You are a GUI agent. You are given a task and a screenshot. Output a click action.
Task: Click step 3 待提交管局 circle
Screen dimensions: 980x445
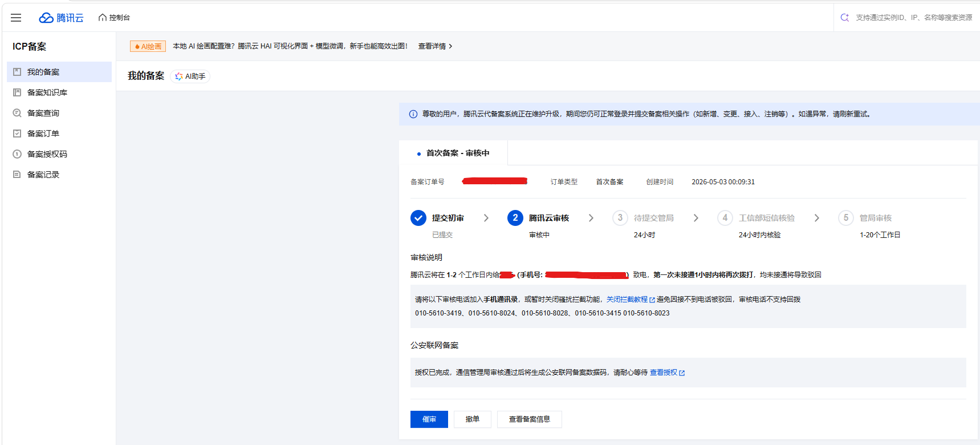pos(620,218)
